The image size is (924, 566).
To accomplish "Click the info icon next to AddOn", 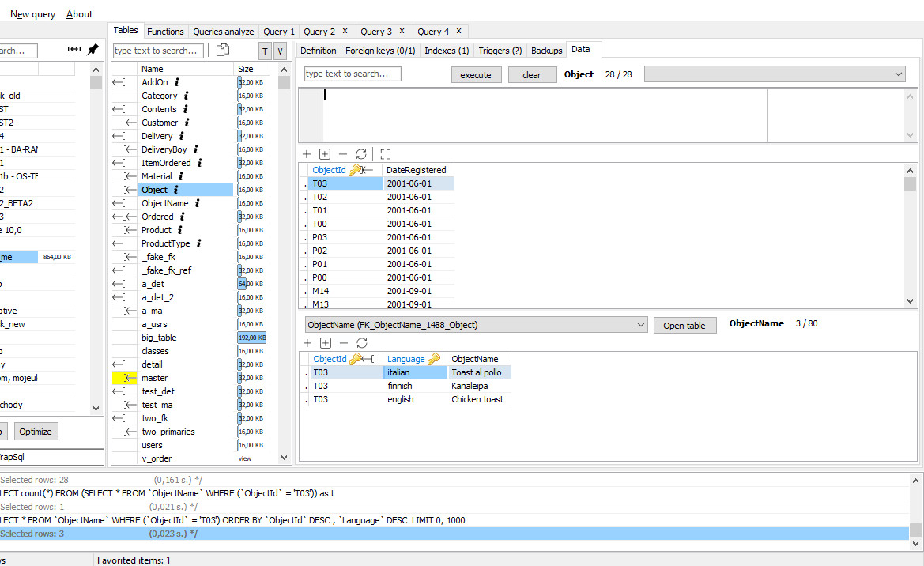I will [x=177, y=82].
